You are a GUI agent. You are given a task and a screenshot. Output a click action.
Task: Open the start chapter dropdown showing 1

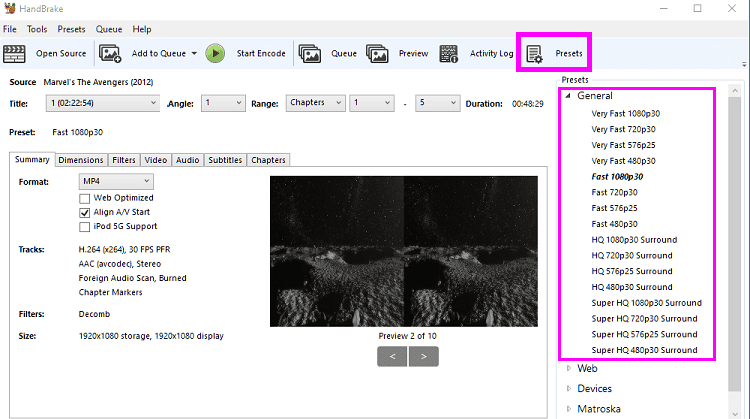tap(372, 103)
